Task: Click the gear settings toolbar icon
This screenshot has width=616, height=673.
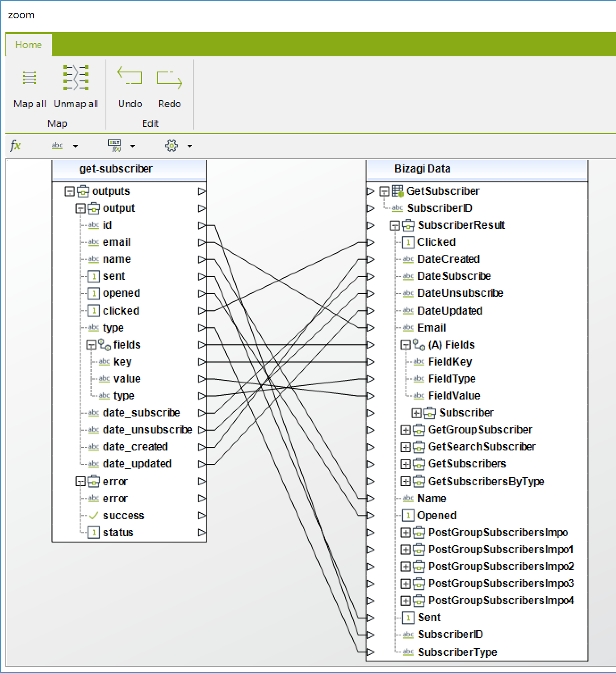Action: tap(172, 146)
